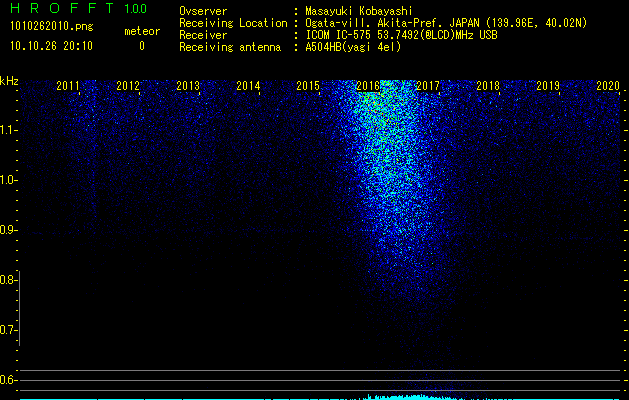Select the Ogata-vill. Akita-Pref. JAPAN location text
629x400 pixels.
[446, 24]
